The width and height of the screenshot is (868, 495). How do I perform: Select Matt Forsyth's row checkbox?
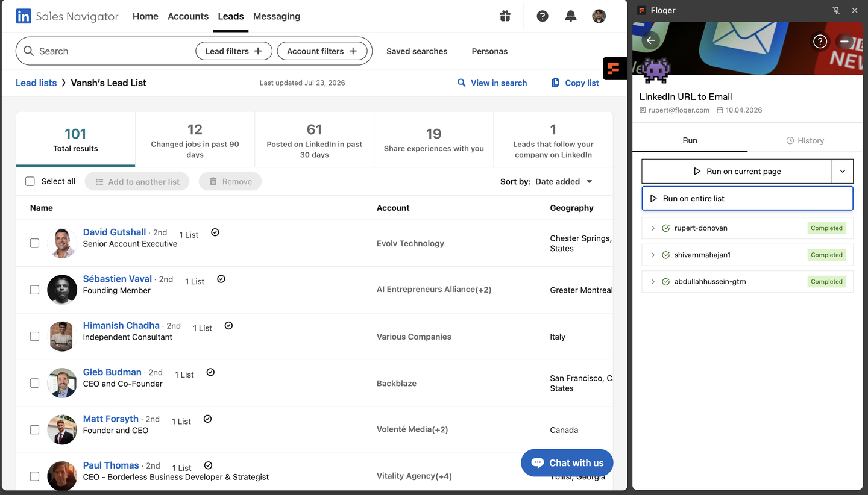click(34, 430)
